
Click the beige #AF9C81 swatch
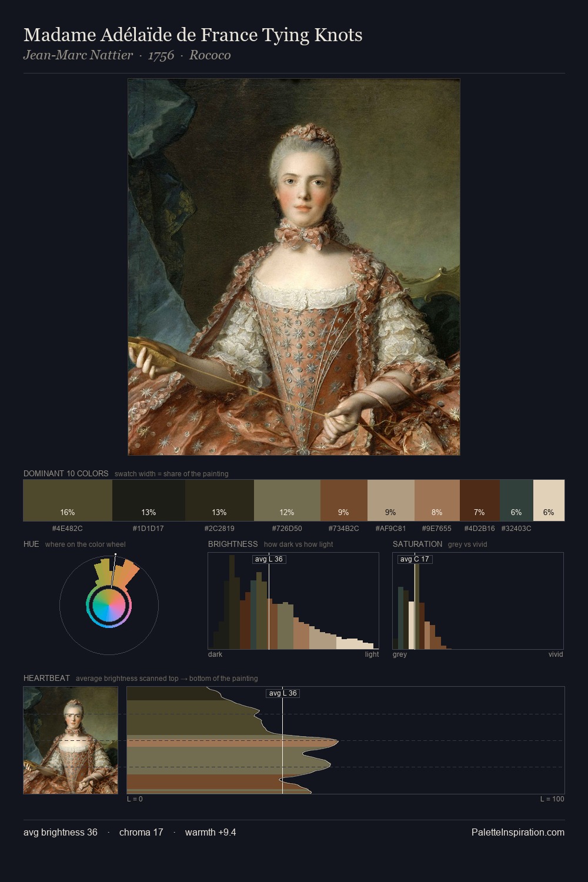point(391,500)
